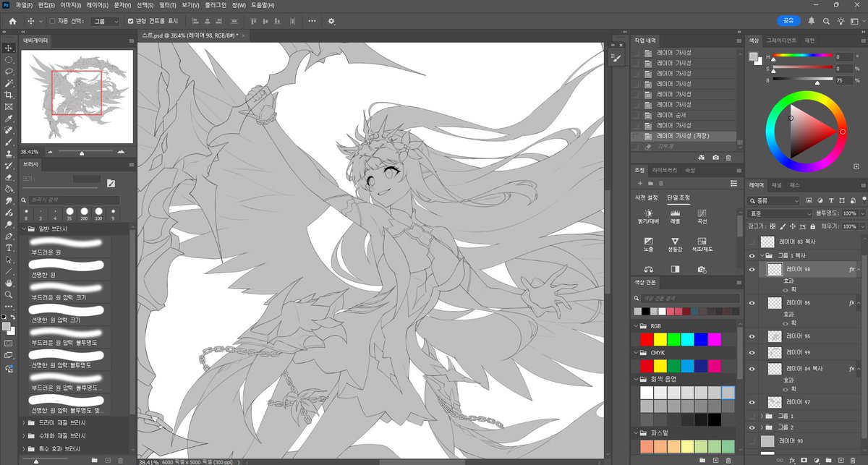Delete layer with Layers trash icon
The width and height of the screenshot is (868, 465).
[854, 459]
